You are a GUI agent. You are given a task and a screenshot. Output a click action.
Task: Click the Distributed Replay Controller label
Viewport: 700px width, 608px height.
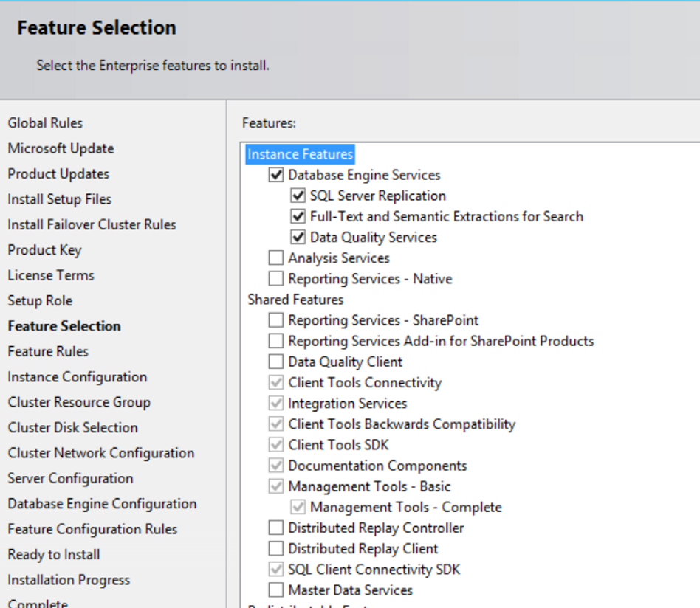click(x=376, y=528)
